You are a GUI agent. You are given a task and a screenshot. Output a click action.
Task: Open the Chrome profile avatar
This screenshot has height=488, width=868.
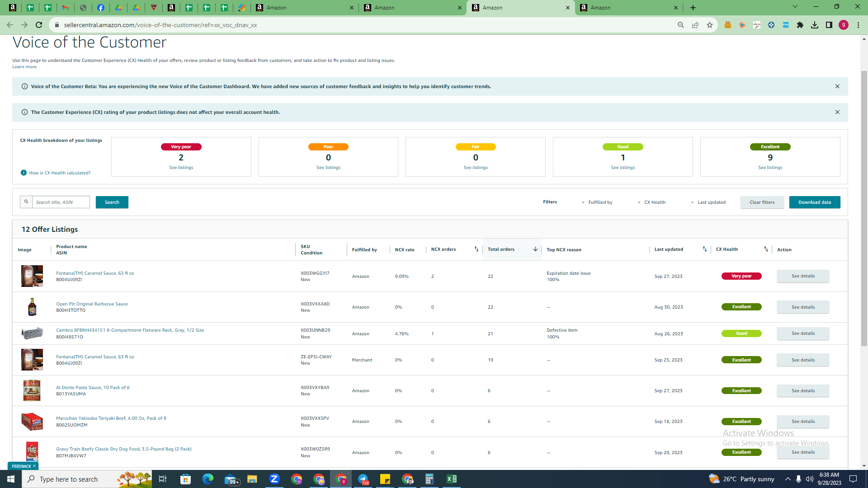point(844,25)
